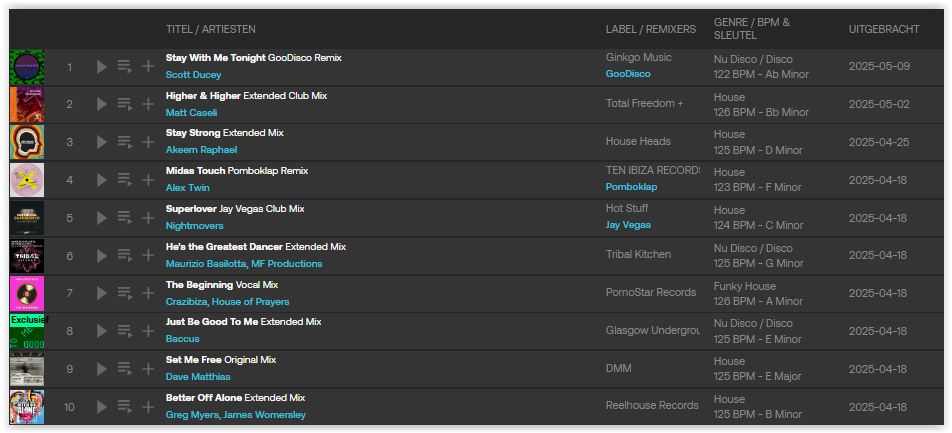Play Better Off Alone Extended Mix

101,407
